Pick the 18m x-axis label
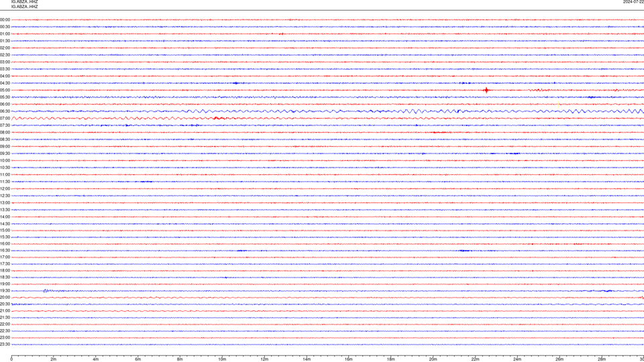Image resolution: width=644 pixels, height=362 pixels. pos(391,359)
